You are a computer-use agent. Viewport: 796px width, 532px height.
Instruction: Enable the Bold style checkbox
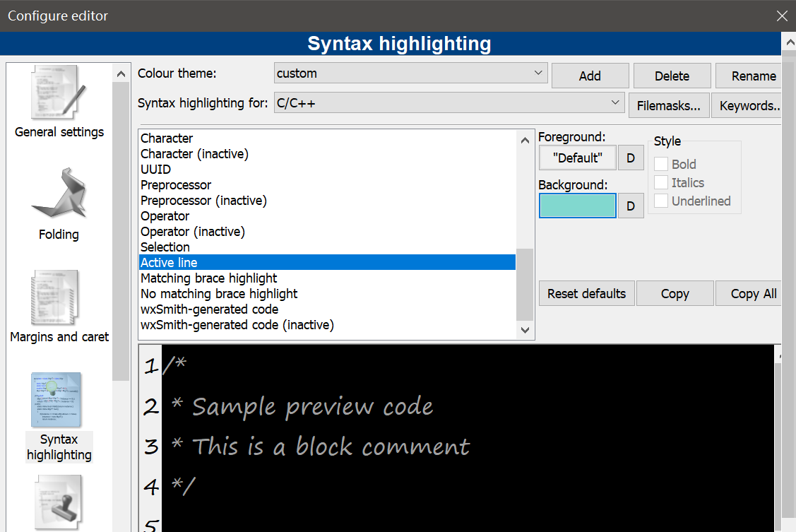661,164
